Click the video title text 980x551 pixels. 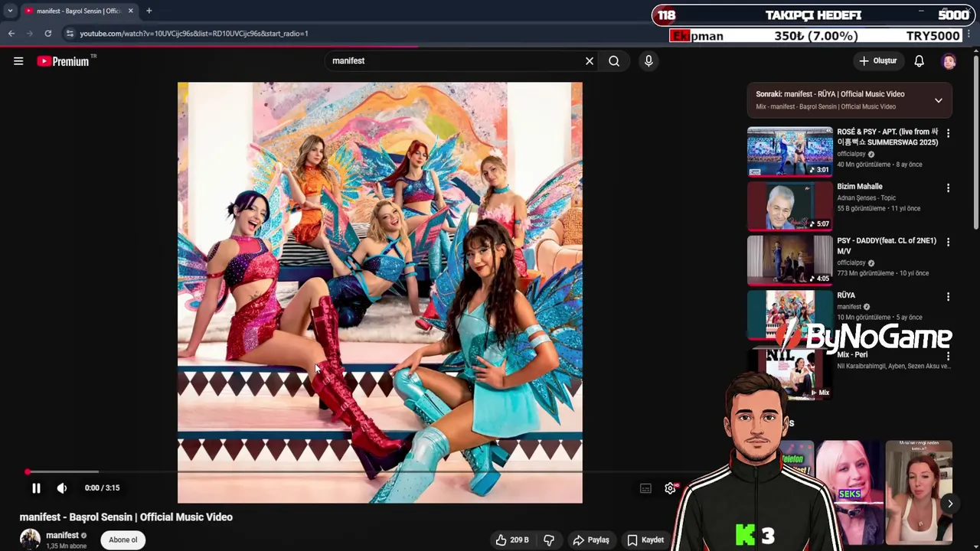(126, 517)
